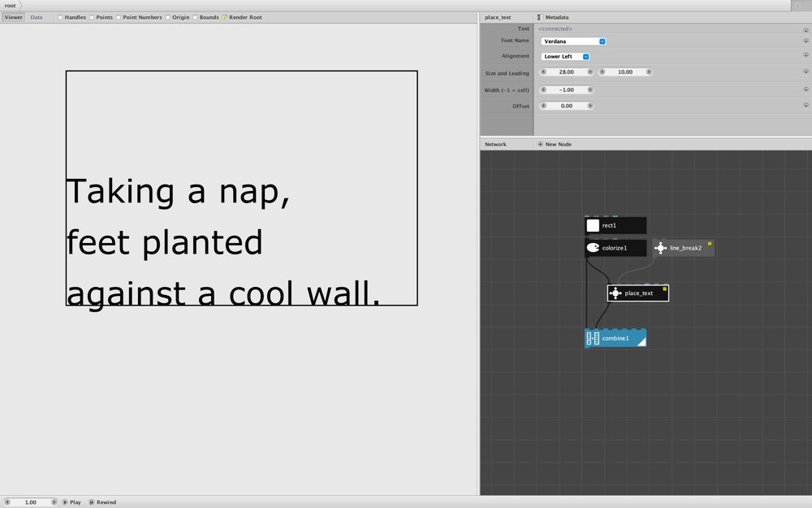The width and height of the screenshot is (812, 508).
Task: Click the rendered text 'feet planted'
Action: click(x=165, y=242)
